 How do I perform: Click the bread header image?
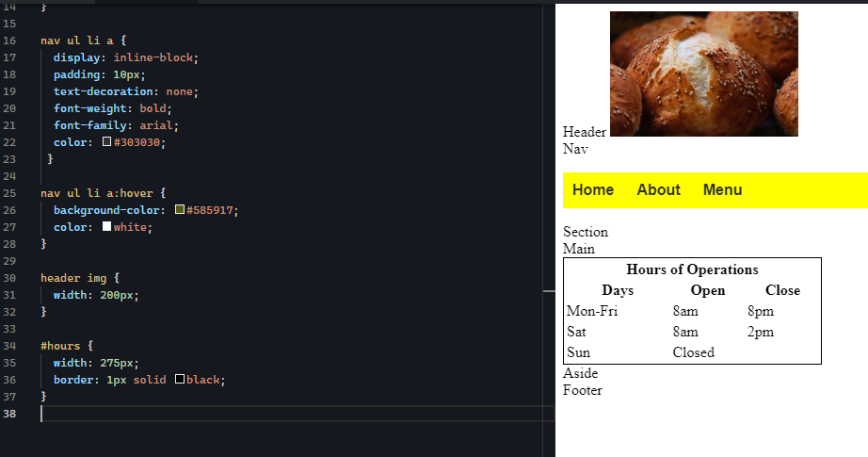coord(703,73)
